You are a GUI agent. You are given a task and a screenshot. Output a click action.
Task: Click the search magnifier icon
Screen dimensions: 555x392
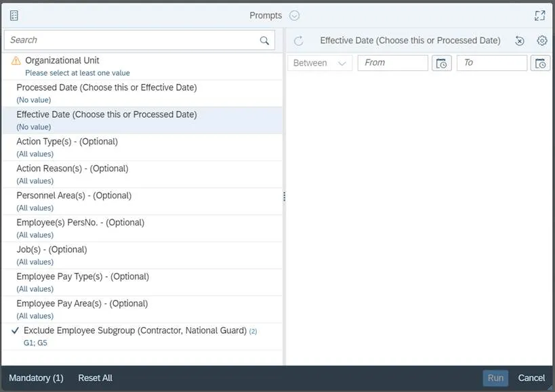pos(264,41)
